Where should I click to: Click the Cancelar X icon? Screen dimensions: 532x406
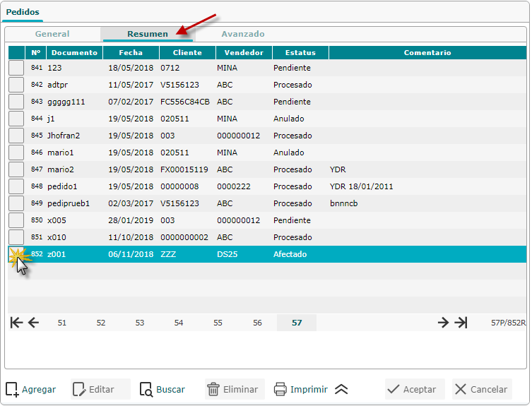point(461,389)
